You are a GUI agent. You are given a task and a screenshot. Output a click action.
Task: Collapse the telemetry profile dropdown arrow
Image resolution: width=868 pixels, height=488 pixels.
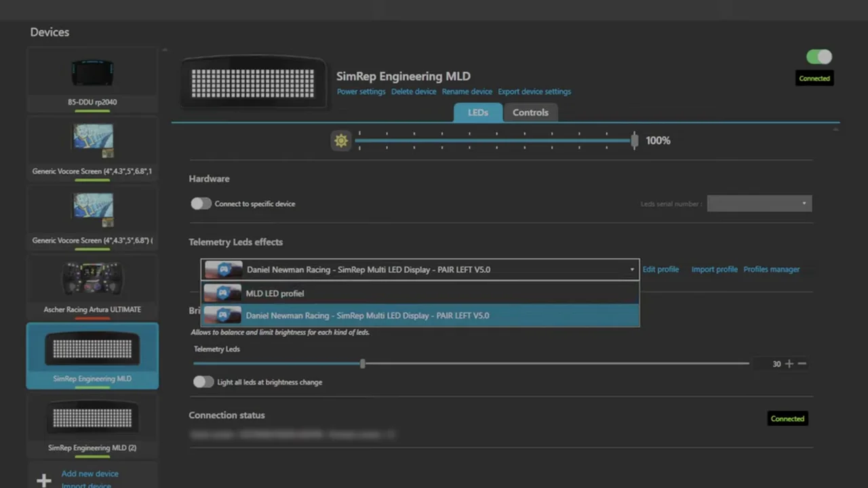pyautogui.click(x=632, y=270)
